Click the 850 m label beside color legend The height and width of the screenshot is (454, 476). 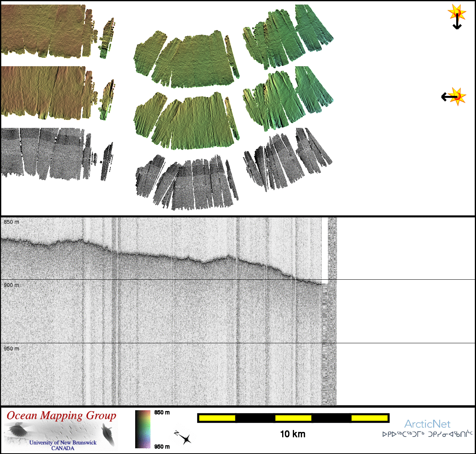point(162,413)
